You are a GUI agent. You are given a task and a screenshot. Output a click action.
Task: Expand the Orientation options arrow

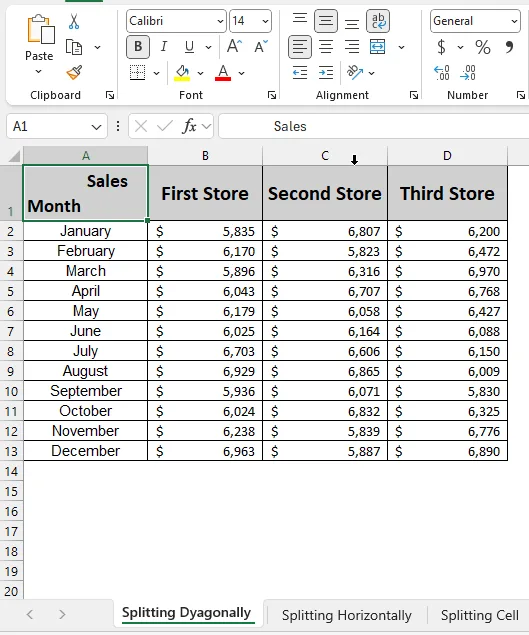pyautogui.click(x=371, y=73)
